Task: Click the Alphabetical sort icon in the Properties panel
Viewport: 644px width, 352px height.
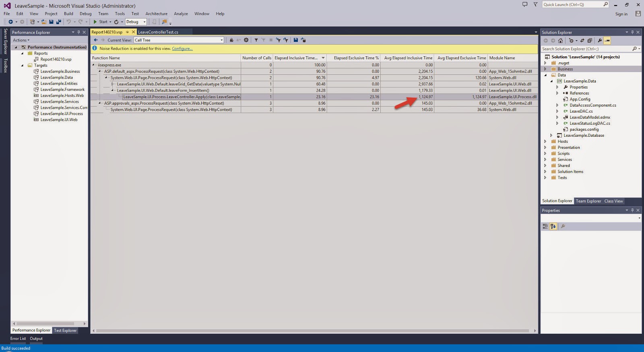Action: [x=553, y=226]
